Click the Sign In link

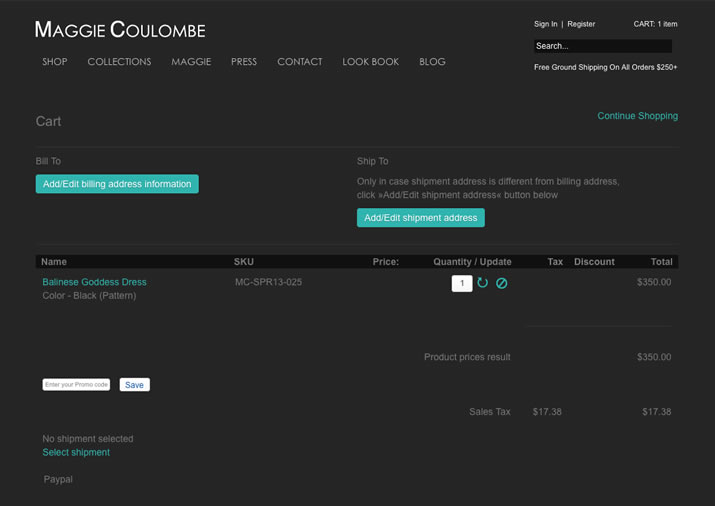pos(546,24)
